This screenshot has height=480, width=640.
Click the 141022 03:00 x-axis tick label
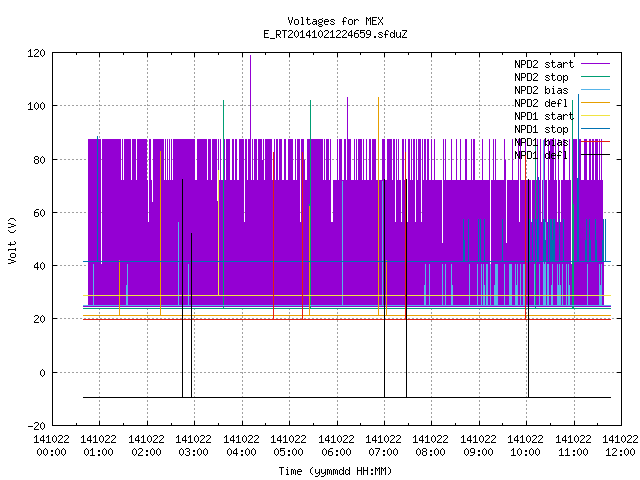tap(194, 446)
